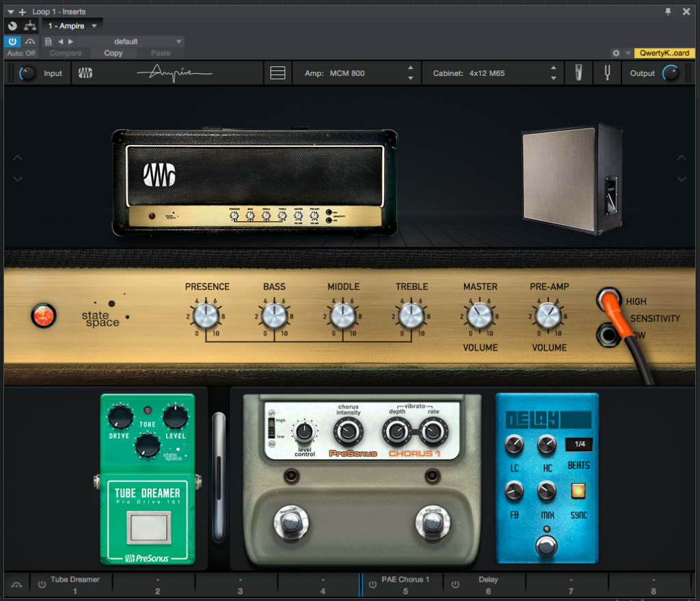The height and width of the screenshot is (601, 700).
Task: Click the PRESENCE knob
Action: (206, 316)
